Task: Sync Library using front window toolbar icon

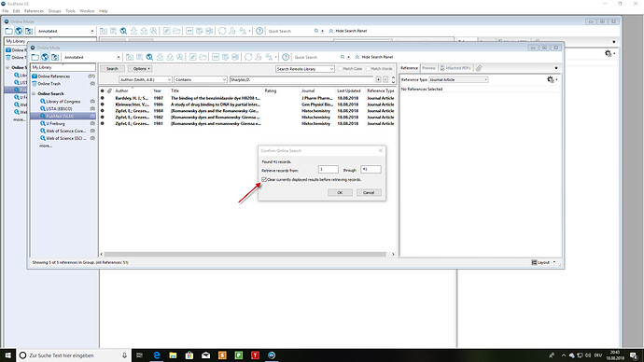Action: coord(248,57)
